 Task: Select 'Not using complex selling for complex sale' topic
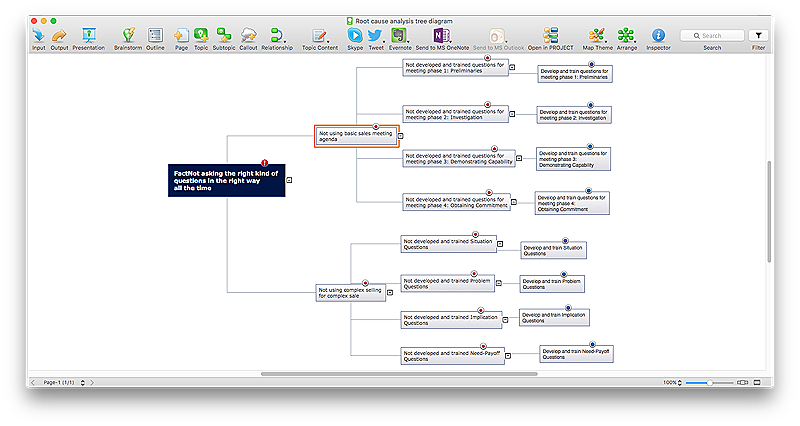[x=351, y=293]
